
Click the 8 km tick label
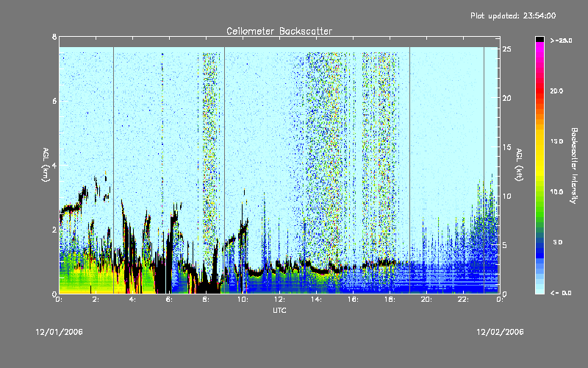click(54, 37)
